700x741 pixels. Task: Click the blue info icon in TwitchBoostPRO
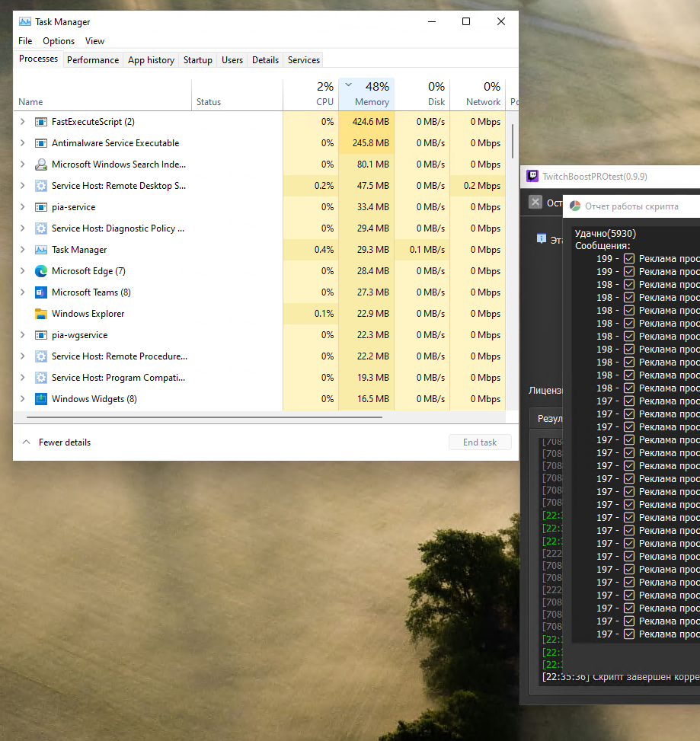[542, 238]
